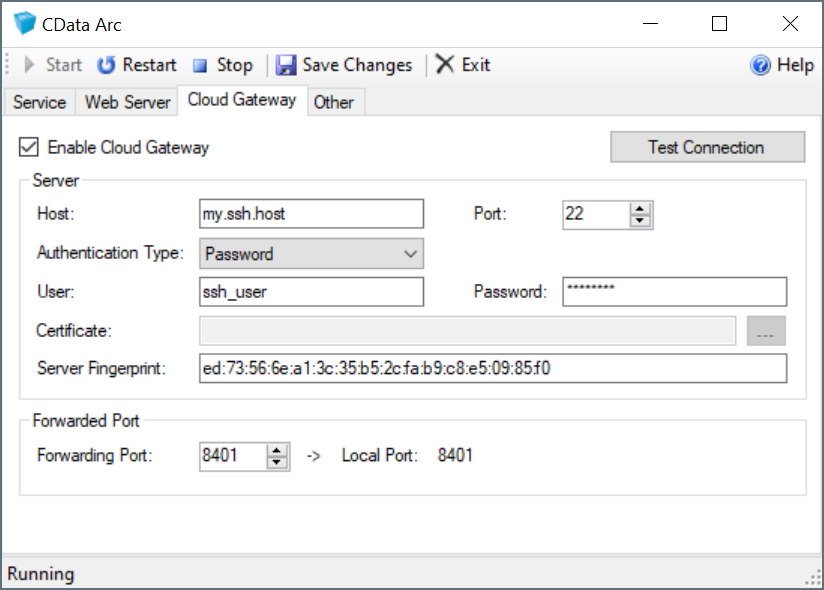Switch to the Service tab
The image size is (824, 590).
[39, 102]
